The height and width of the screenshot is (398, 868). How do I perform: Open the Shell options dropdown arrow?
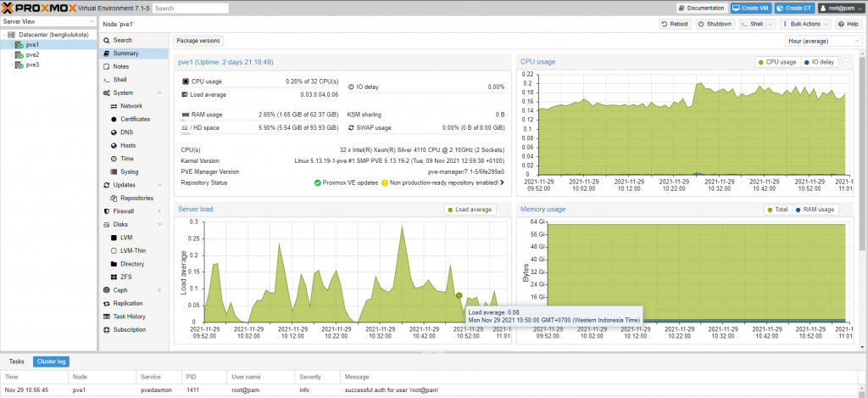coord(770,25)
